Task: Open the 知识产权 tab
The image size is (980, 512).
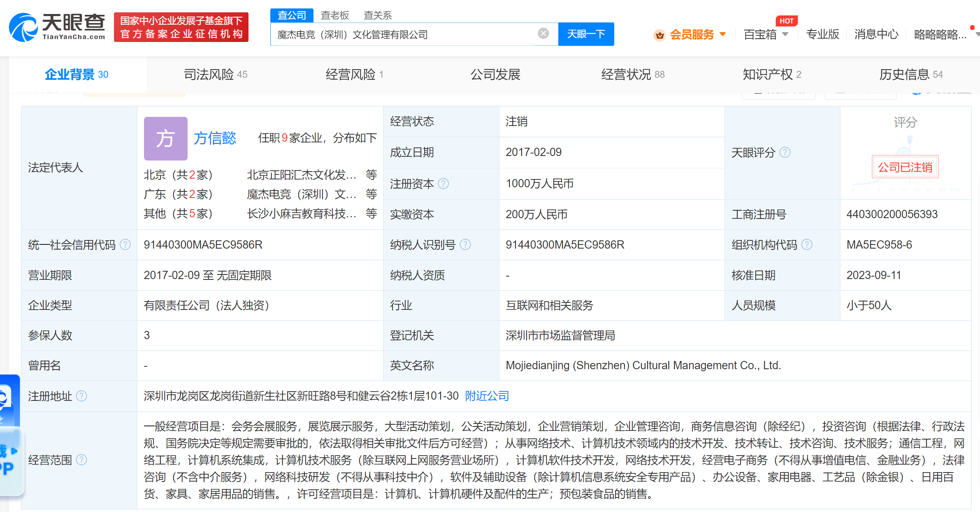Action: click(x=772, y=74)
